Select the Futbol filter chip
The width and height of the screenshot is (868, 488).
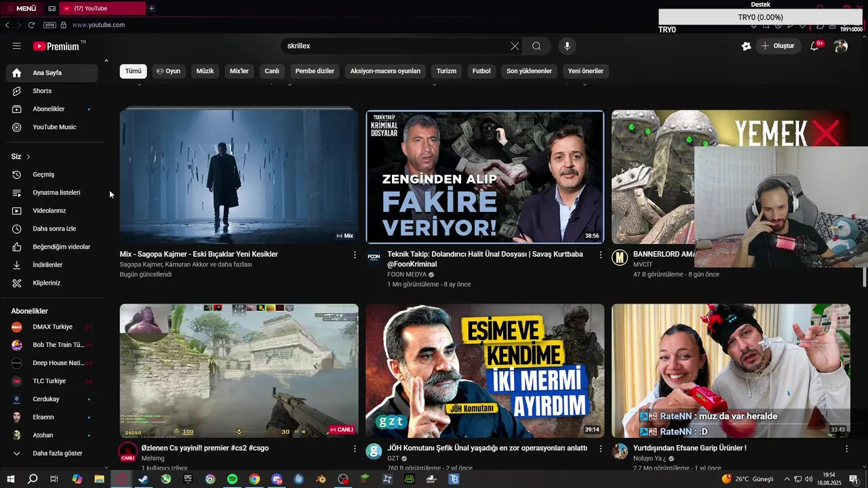pos(481,71)
